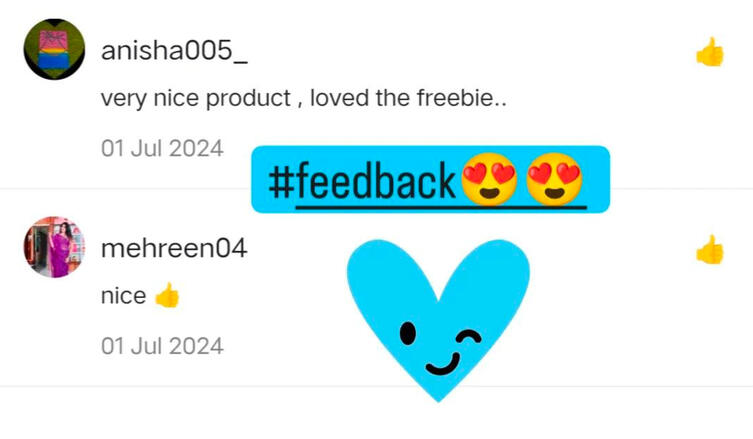This screenshot has height=439, width=753.
Task: Tap the blue winking heart sticker
Action: (x=438, y=319)
